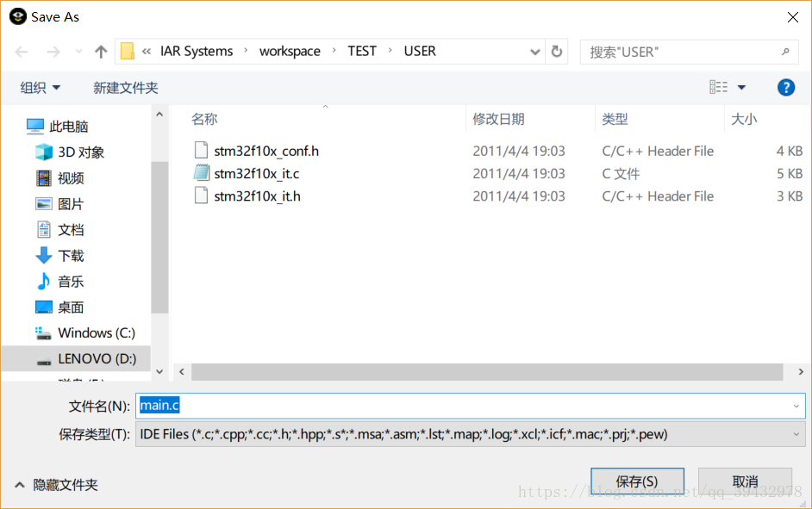
Task: Sort by 大小 column header
Action: pos(744,119)
